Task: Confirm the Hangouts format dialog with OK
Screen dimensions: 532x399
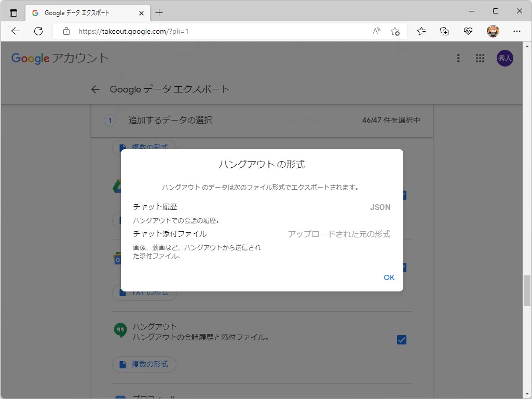Action: coord(389,277)
